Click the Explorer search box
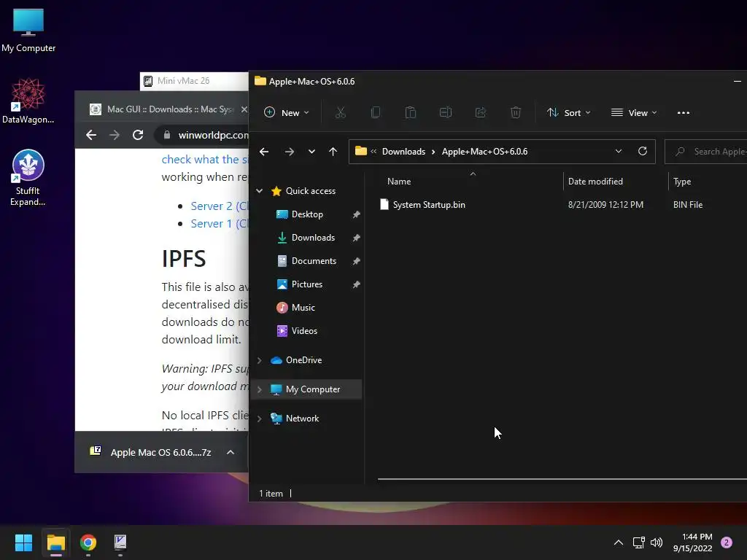The width and height of the screenshot is (747, 560). (706, 152)
